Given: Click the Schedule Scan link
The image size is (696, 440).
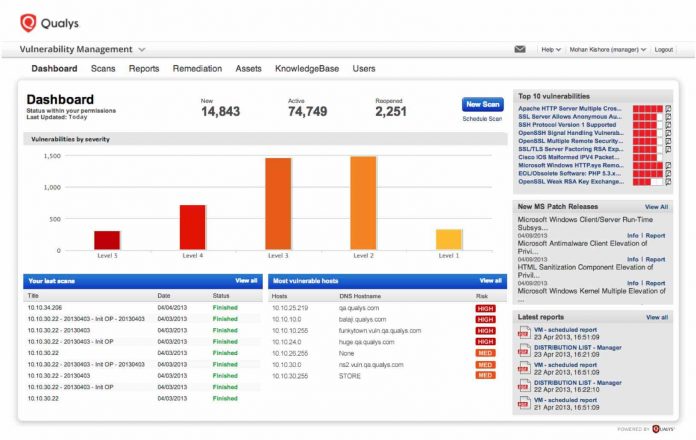Looking at the screenshot, I should 482,119.
